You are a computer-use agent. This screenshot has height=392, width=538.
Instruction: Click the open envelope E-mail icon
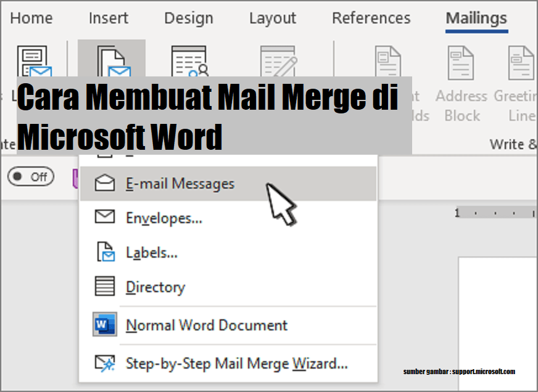click(105, 182)
